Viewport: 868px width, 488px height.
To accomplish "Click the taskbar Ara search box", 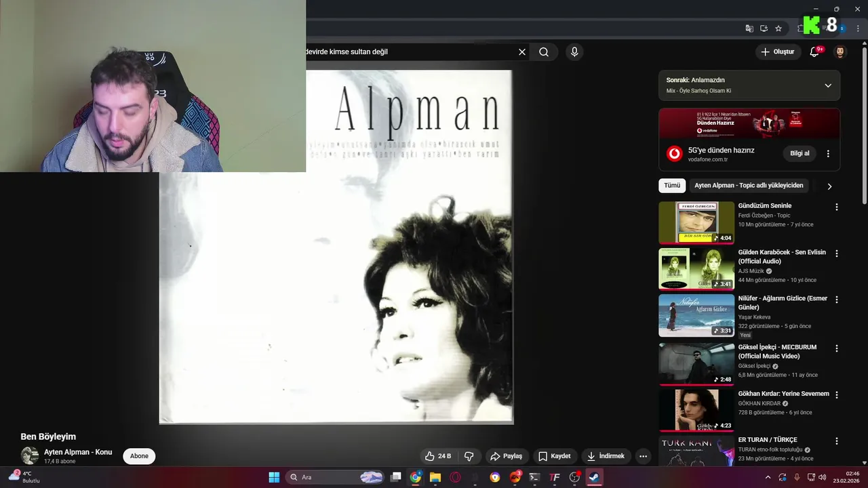I will point(336,477).
